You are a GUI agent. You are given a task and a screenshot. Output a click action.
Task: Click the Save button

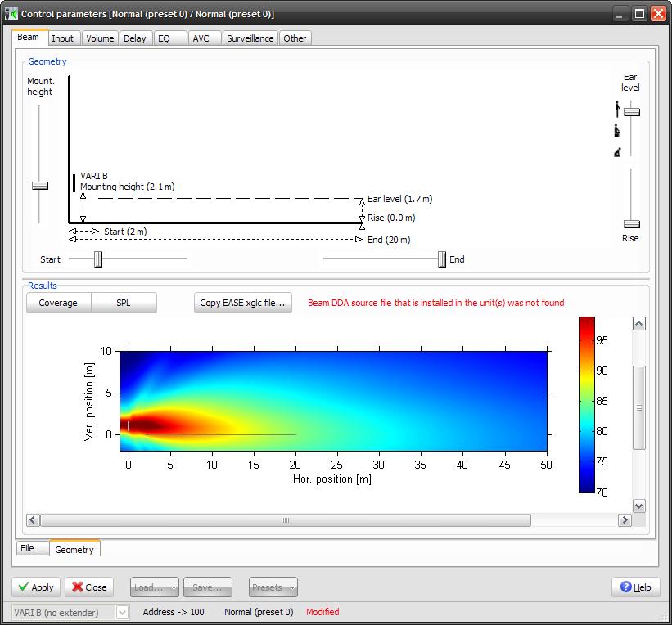click(208, 587)
